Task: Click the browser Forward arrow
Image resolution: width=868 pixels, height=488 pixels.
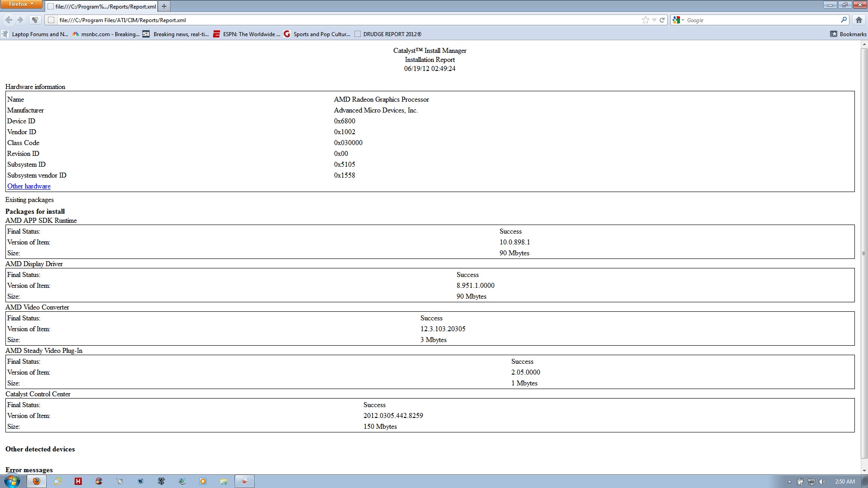Action: coord(20,20)
